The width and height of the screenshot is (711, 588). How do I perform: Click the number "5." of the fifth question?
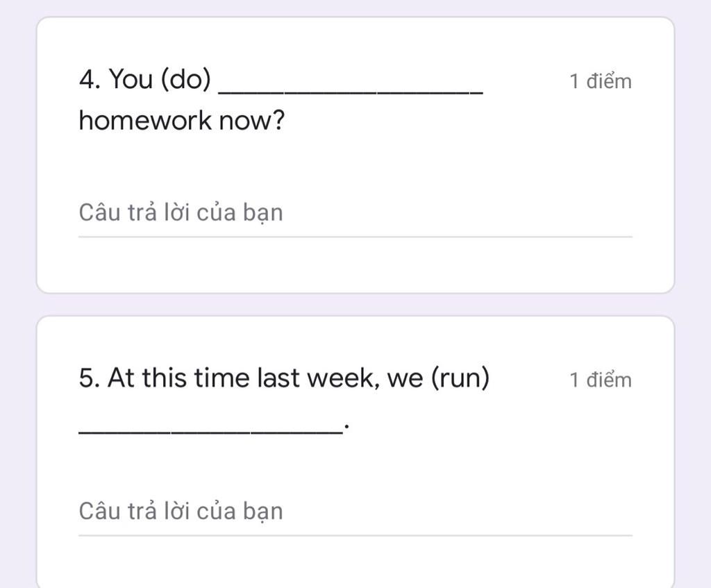(90, 378)
